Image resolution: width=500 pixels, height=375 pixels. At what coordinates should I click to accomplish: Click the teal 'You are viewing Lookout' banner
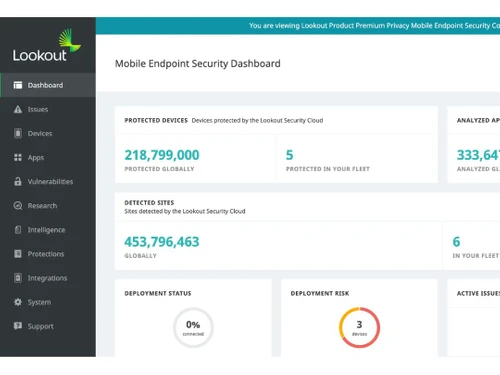(x=298, y=26)
